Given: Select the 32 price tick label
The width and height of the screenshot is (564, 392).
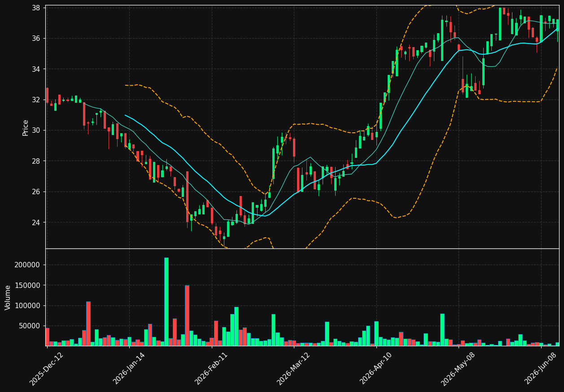Looking at the screenshot, I should 37,100.
